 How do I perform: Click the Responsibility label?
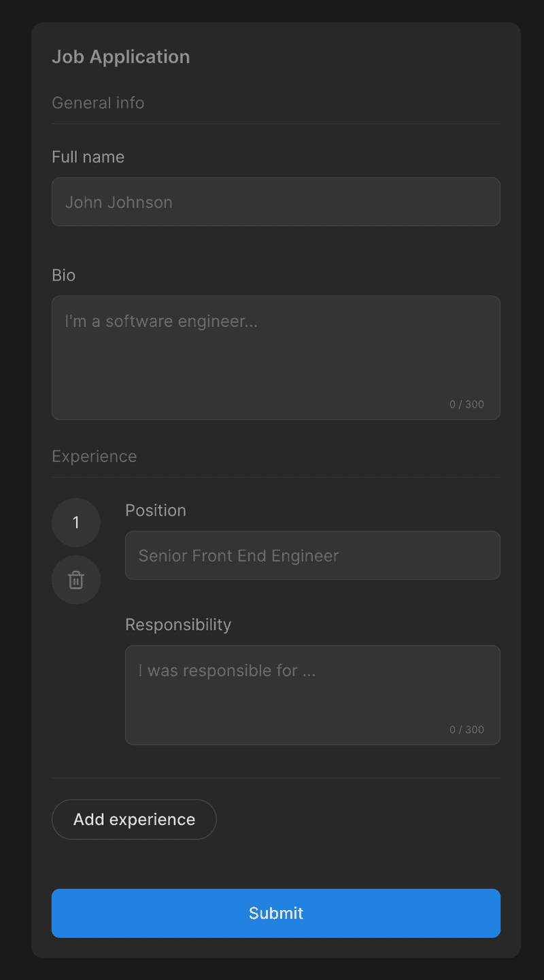(x=178, y=625)
